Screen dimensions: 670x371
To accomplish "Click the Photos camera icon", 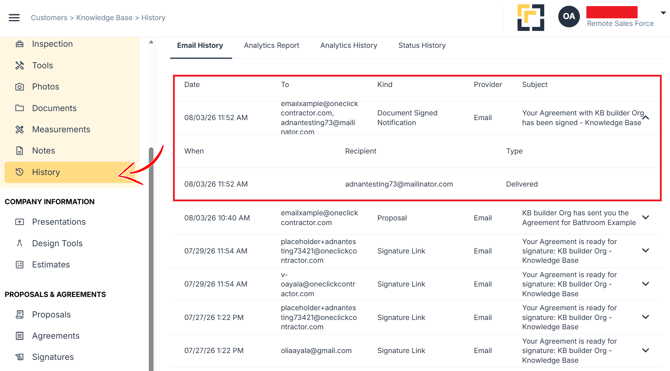I will 20,87.
